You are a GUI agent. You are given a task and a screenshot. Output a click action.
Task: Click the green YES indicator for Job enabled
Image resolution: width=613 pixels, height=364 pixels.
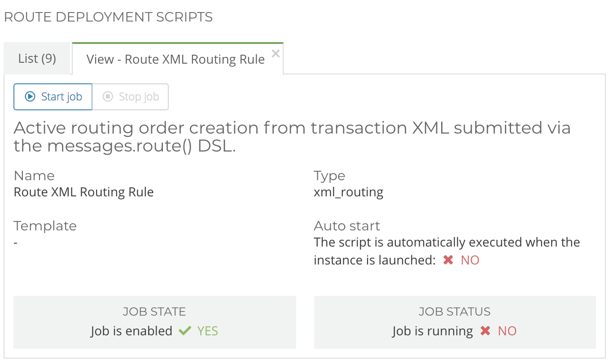207,331
